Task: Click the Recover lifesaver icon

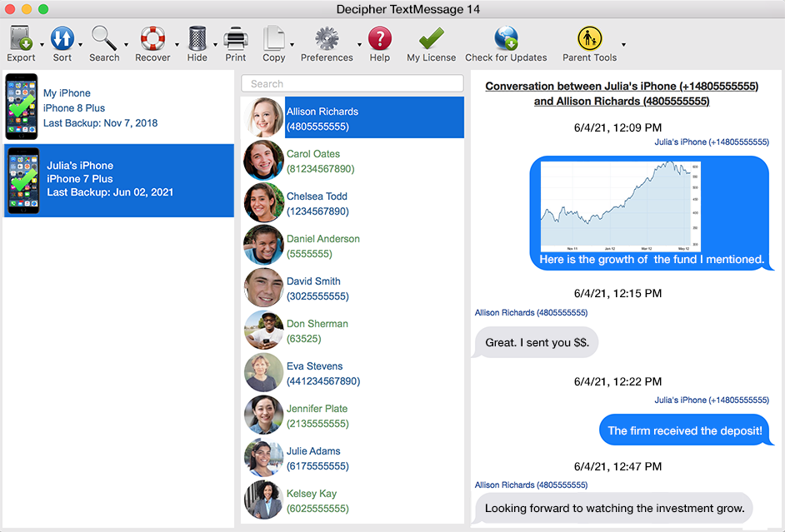Action: point(152,37)
